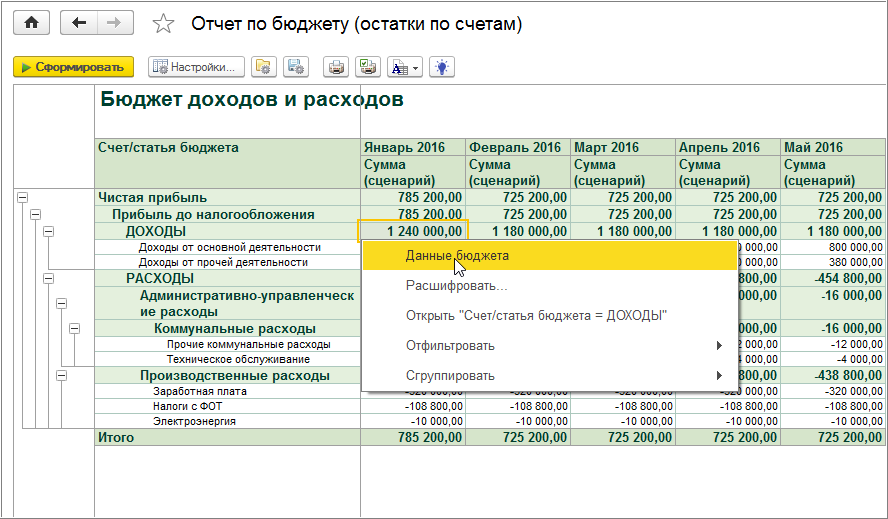Click the Home icon button
The width and height of the screenshot is (888, 519).
click(31, 23)
